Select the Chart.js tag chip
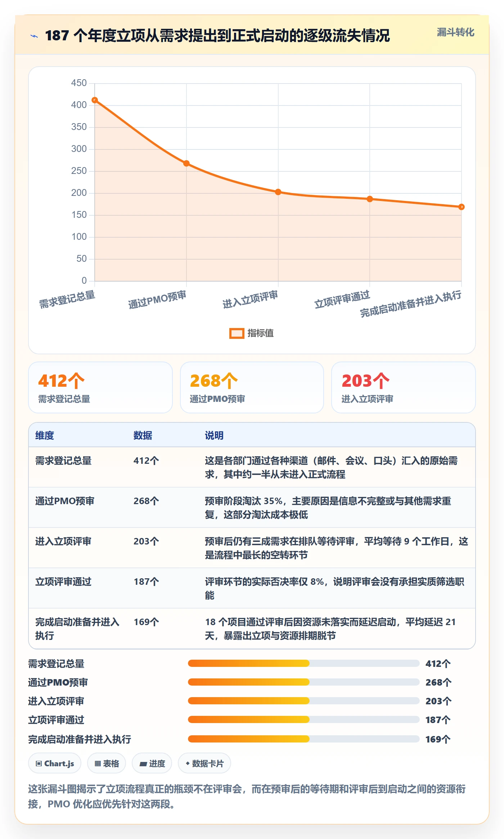The height and width of the screenshot is (839, 504). point(55,763)
